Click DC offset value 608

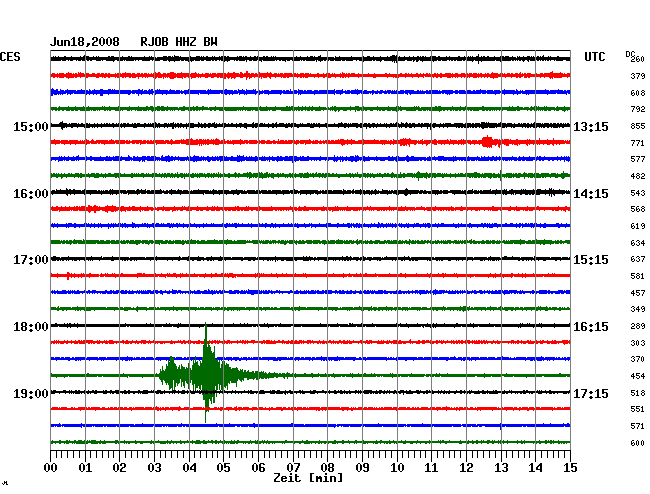638,93
